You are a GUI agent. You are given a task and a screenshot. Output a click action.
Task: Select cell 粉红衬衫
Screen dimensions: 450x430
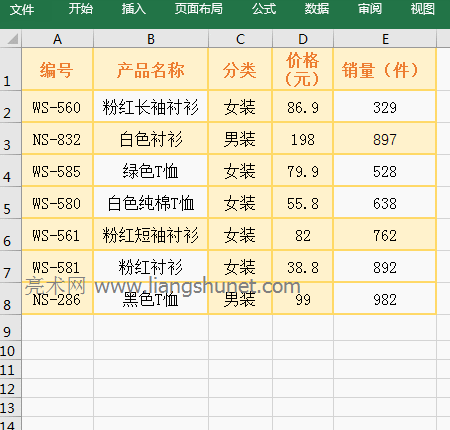[x=151, y=267]
